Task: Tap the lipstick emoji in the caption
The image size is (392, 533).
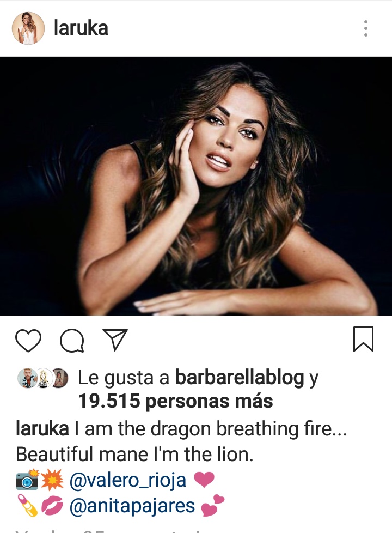Action: click(28, 506)
